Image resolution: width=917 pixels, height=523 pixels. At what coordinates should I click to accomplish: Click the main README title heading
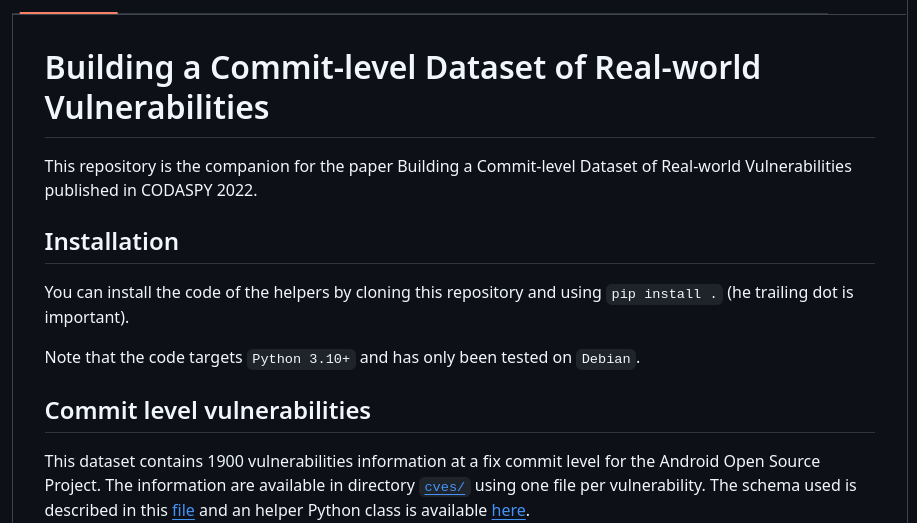[402, 87]
